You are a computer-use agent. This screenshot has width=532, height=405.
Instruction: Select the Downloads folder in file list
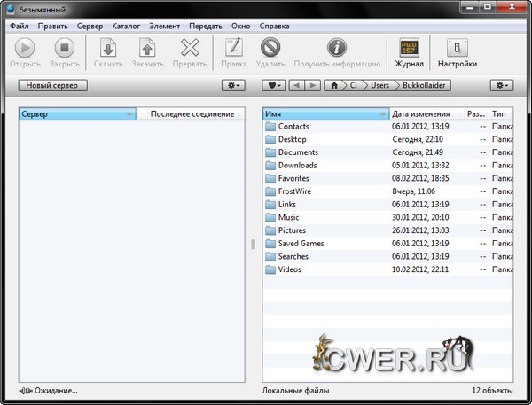297,165
